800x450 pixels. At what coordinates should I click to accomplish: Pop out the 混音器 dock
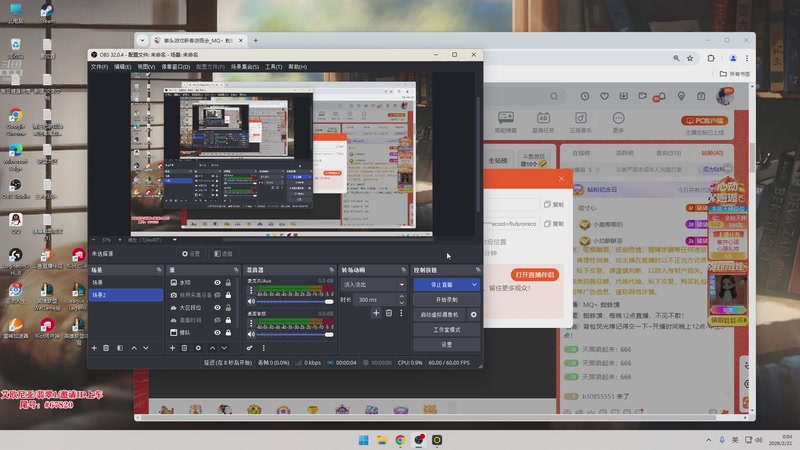[332, 270]
